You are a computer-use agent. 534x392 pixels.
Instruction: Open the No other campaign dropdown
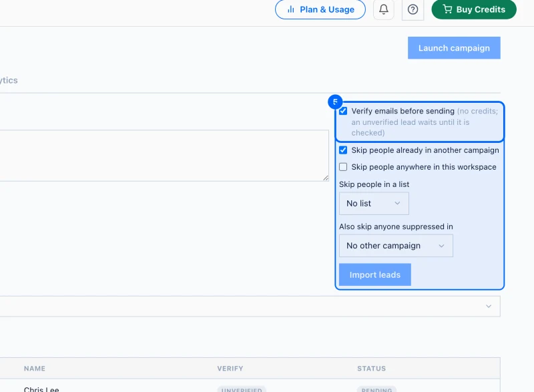click(x=396, y=246)
